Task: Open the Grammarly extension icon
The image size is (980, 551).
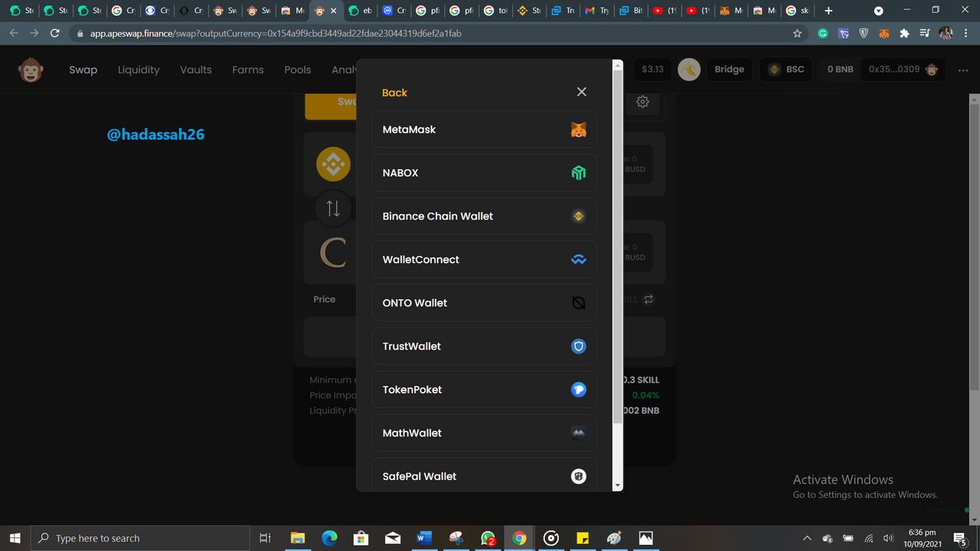Action: tap(823, 34)
